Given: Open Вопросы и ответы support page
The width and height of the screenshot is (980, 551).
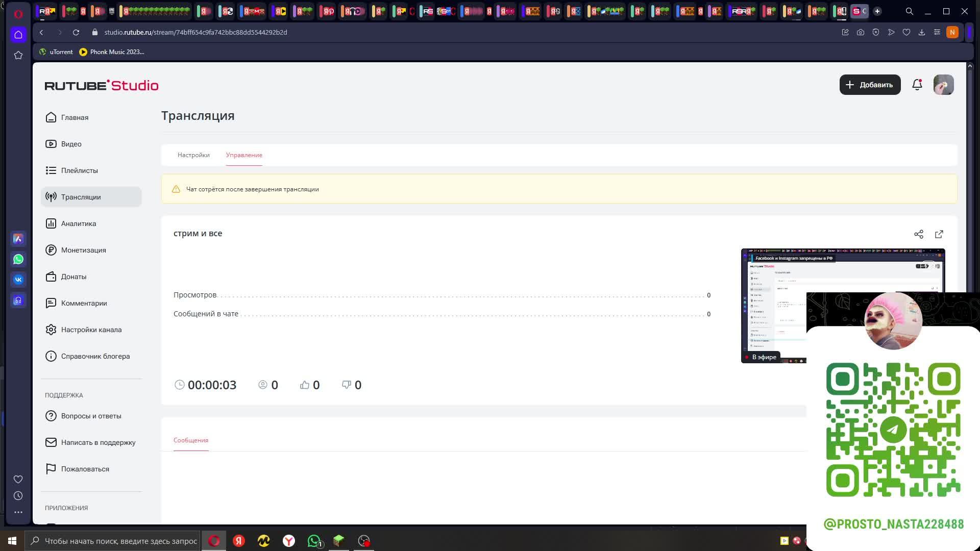Looking at the screenshot, I should (x=83, y=416).
